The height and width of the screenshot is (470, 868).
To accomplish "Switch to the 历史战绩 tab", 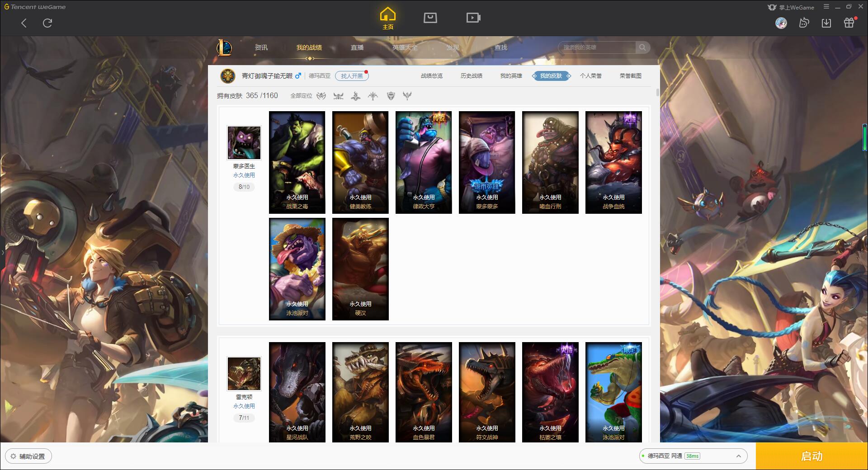I will pyautogui.click(x=471, y=76).
